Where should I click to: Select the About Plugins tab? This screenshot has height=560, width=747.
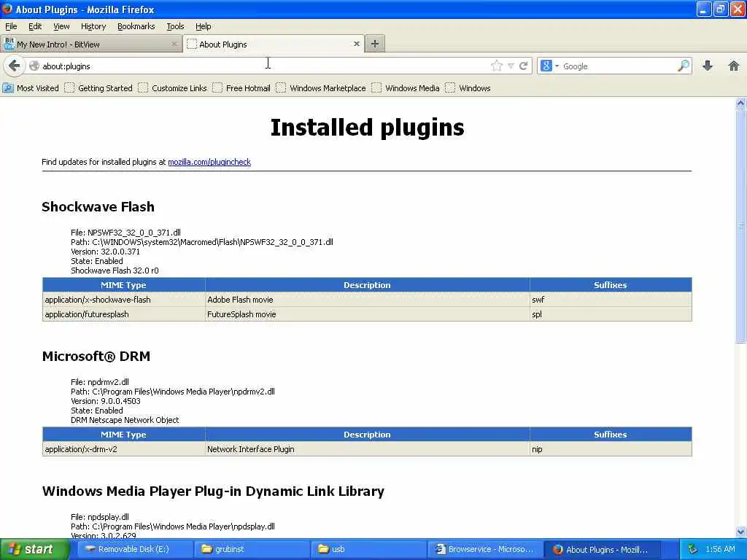coord(274,44)
